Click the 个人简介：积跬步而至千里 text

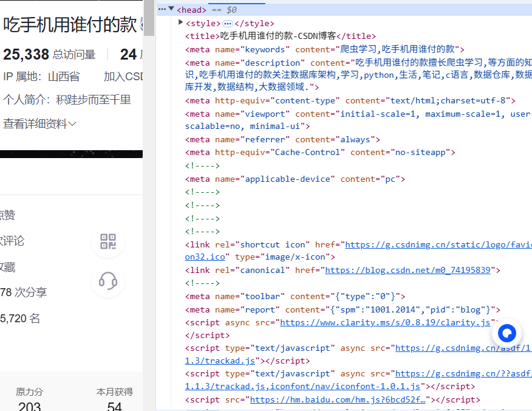[x=67, y=100]
